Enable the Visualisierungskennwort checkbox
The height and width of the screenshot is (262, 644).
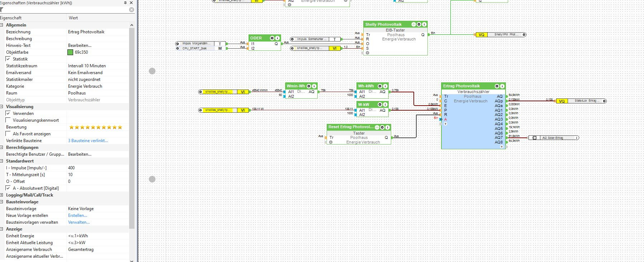[8, 120]
